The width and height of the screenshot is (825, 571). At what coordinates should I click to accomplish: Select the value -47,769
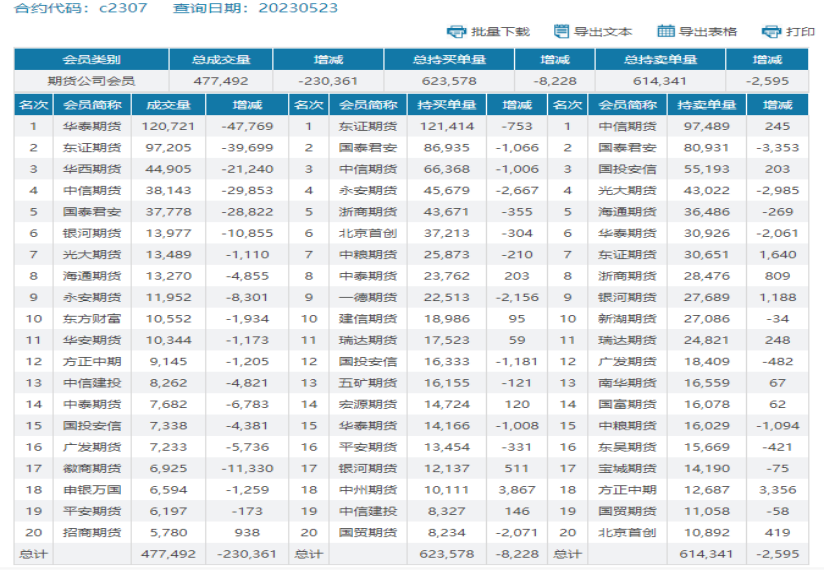(247, 126)
